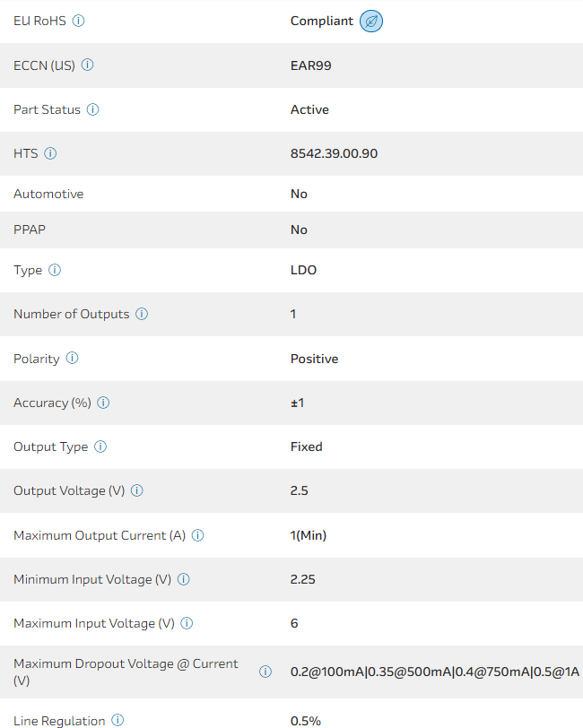583x728 pixels.
Task: Click the info icon beside EU RoHS
Action: 78,21
